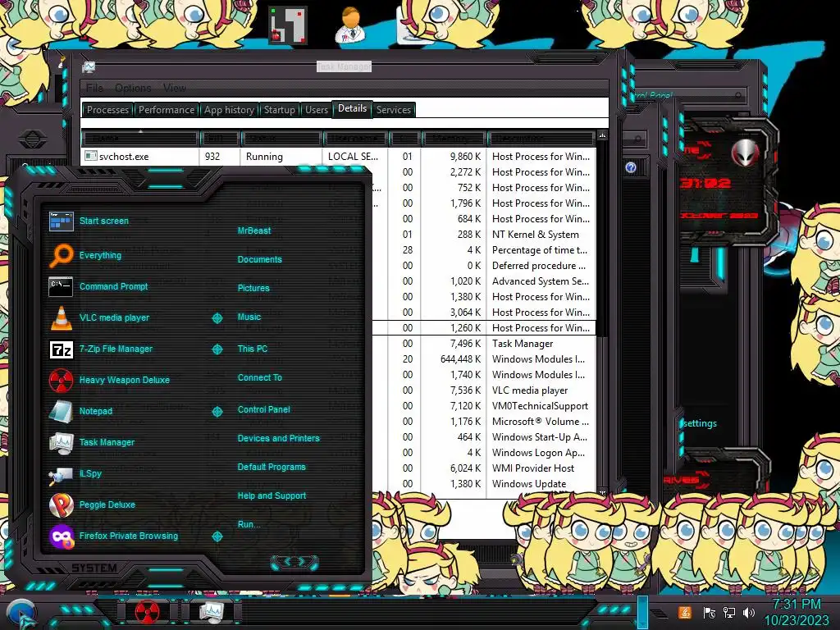Open the File menu in Task Manager

click(x=94, y=88)
